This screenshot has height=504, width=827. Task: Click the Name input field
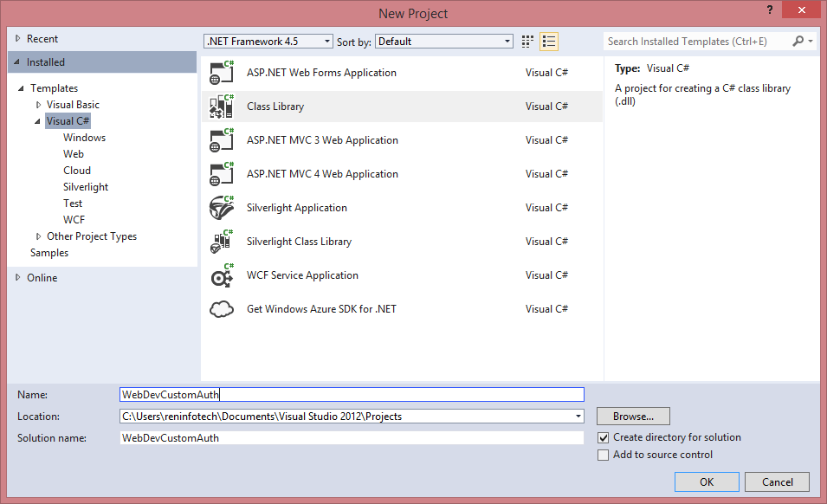[352, 394]
